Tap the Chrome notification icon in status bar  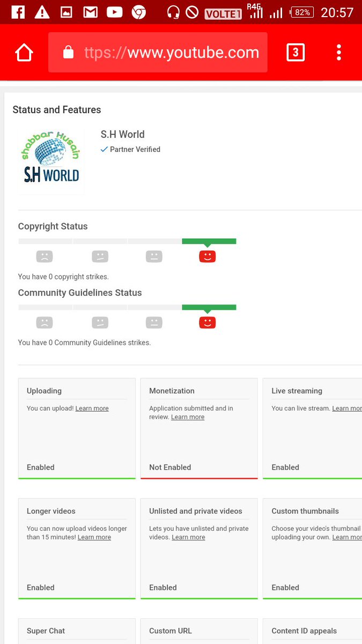[x=139, y=12]
